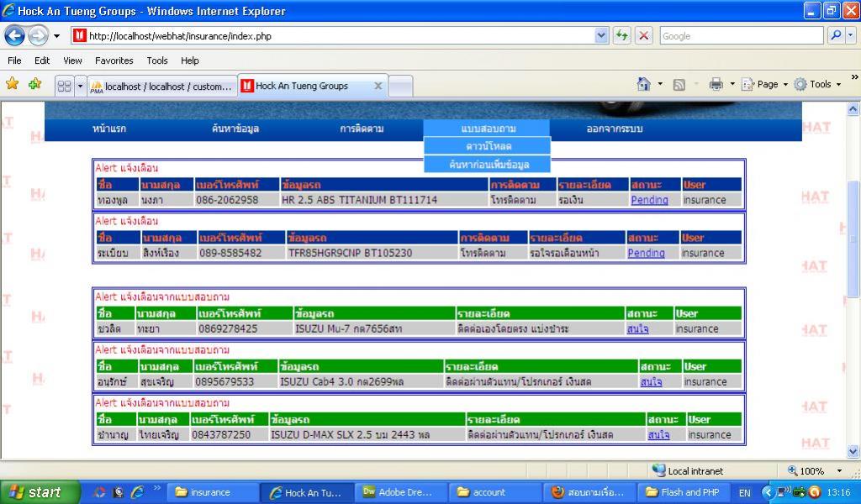The width and height of the screenshot is (861, 504).
Task: Click the search magnifier icon
Action: coord(835,36)
